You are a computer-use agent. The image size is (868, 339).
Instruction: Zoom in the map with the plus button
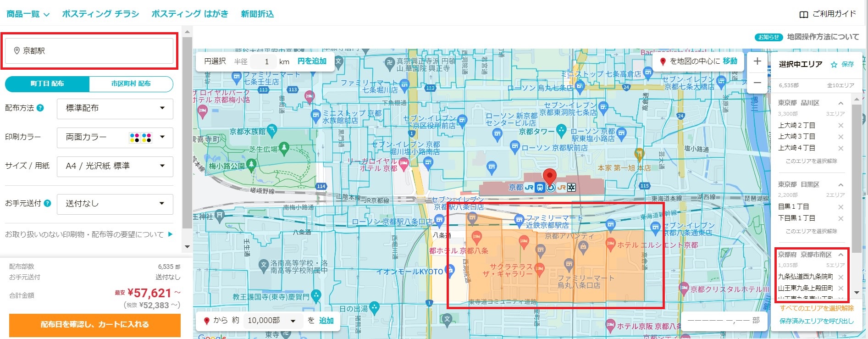coord(757,61)
